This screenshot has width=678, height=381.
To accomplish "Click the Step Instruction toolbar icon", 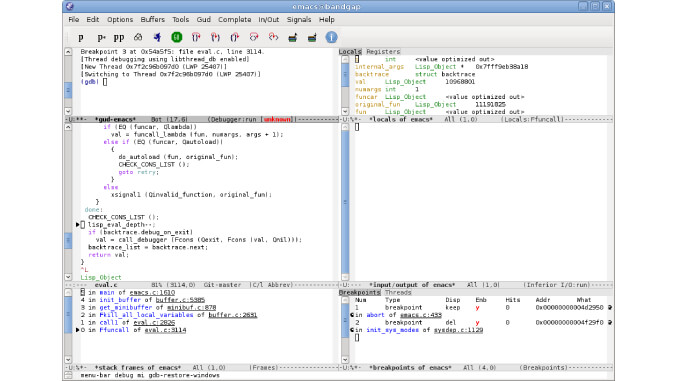I will [x=273, y=37].
